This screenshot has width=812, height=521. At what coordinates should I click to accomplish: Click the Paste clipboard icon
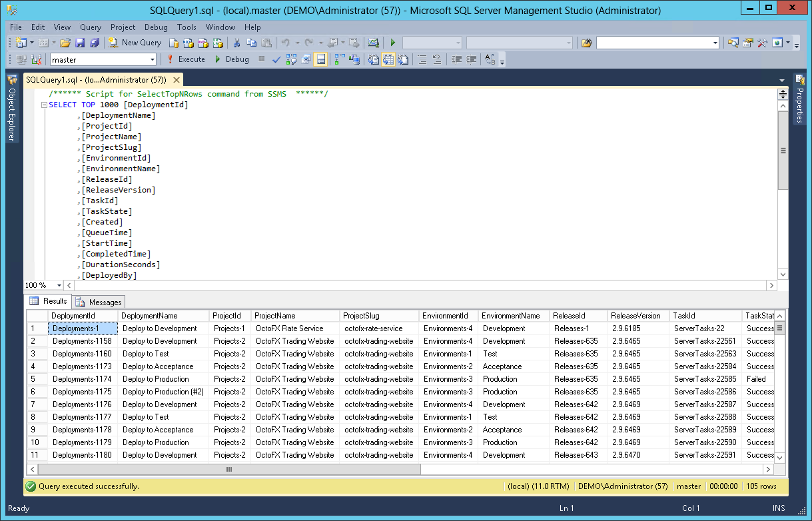(266, 43)
